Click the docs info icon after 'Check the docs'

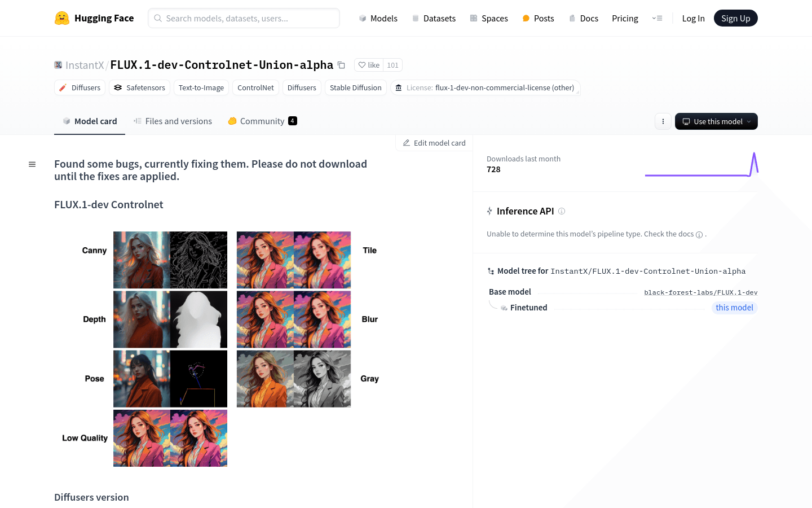click(699, 235)
